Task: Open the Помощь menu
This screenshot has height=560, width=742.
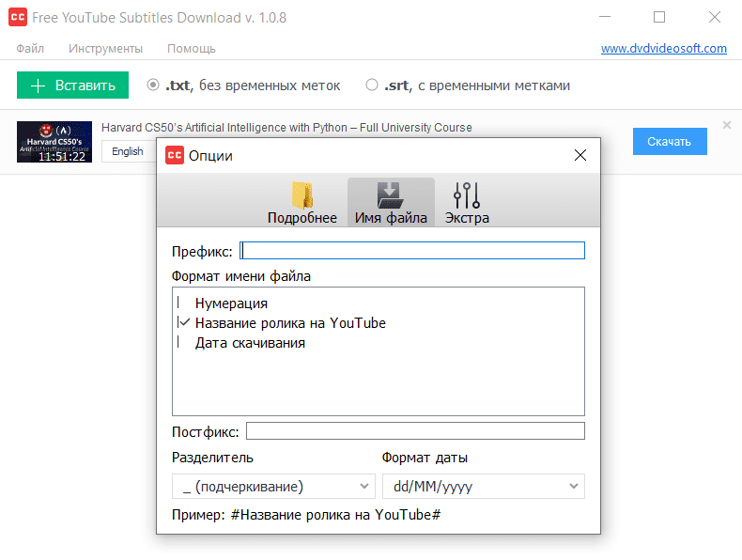Action: tap(192, 48)
